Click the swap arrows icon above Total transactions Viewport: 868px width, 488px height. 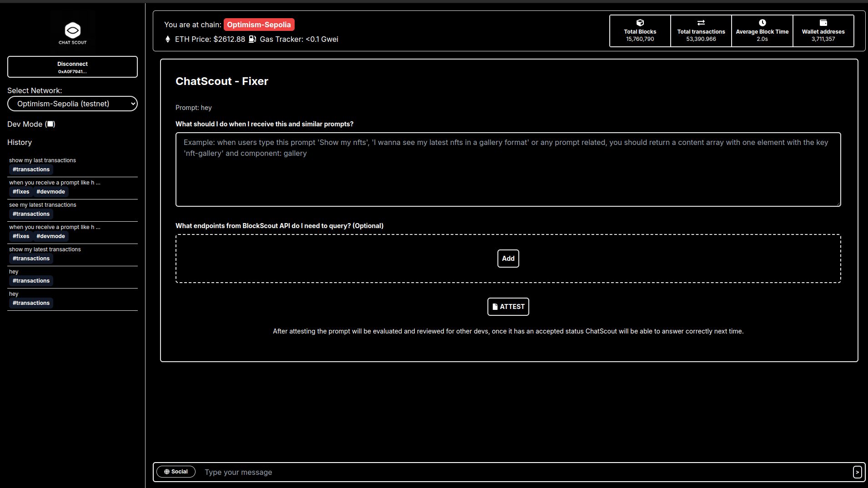click(701, 23)
